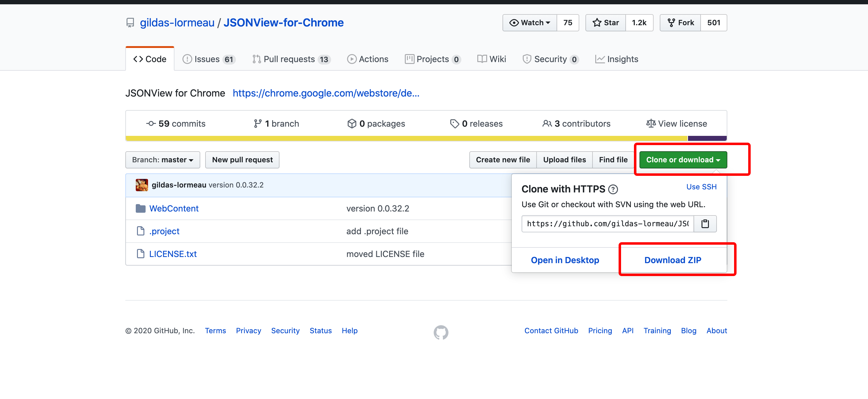Image resolution: width=868 pixels, height=399 pixels.
Task: Switch to the Code tab
Action: [150, 59]
